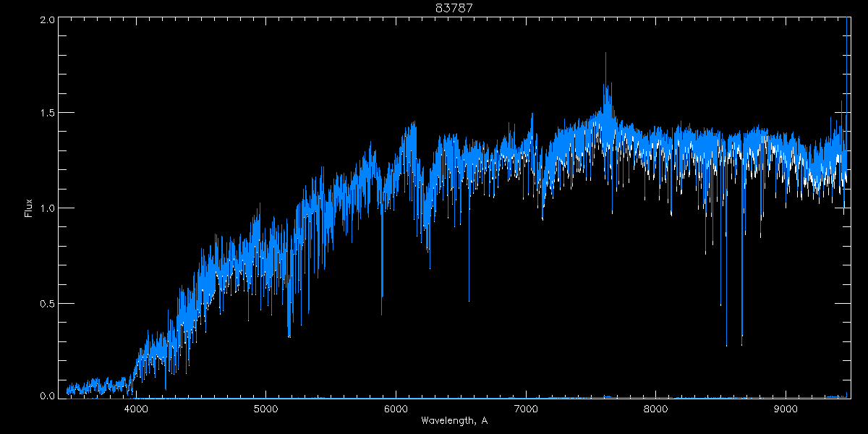The width and height of the screenshot is (868, 434).
Task: Click the Flux y-axis label
Action: [28, 208]
